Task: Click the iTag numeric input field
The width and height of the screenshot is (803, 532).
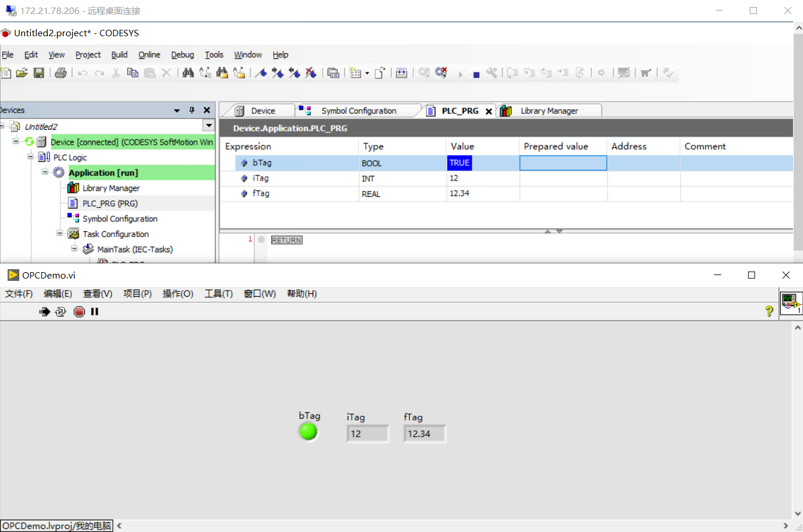Action: tap(368, 433)
